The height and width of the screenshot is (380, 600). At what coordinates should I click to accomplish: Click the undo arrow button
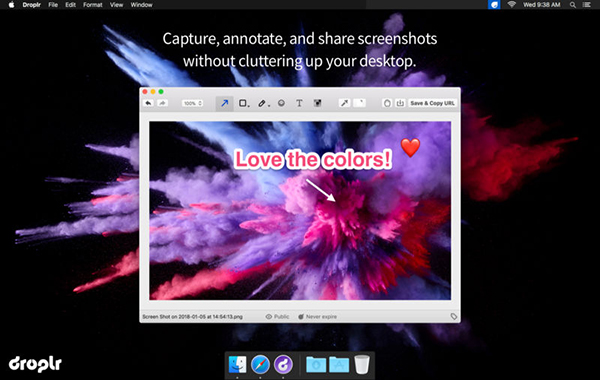pos(148,103)
